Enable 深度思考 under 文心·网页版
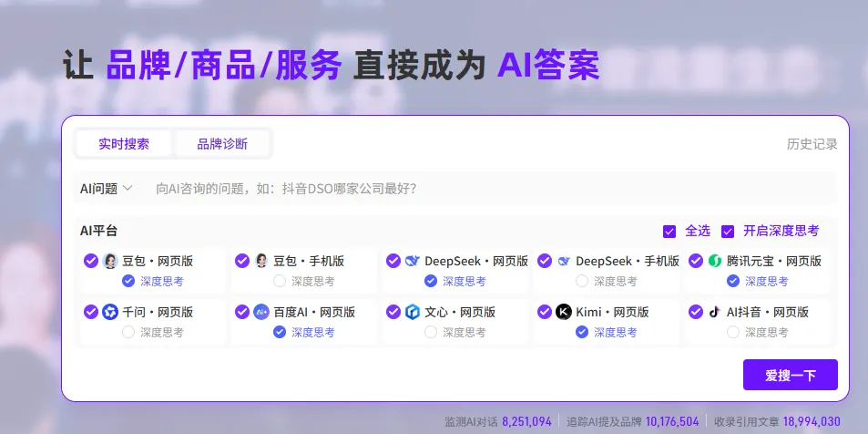This screenshot has width=868, height=434. (x=431, y=332)
